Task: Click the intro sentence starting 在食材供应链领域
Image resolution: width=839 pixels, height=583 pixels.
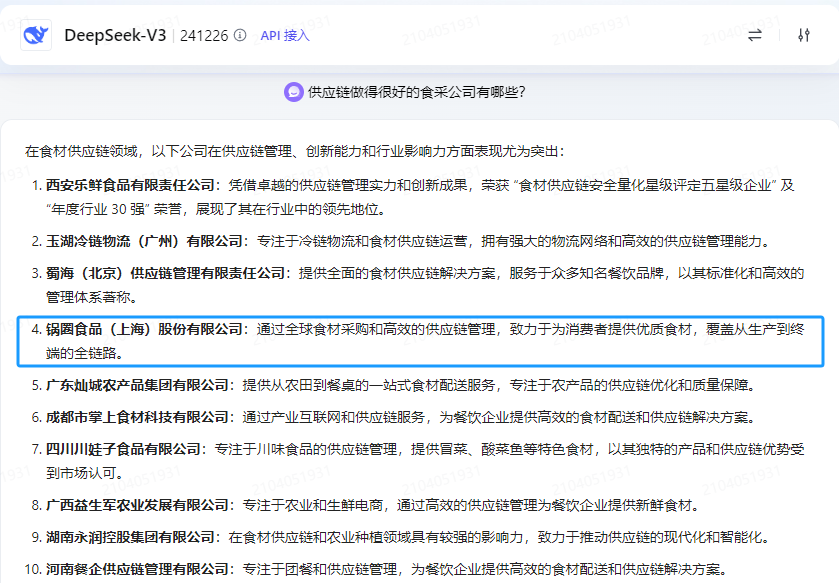Action: 295,152
